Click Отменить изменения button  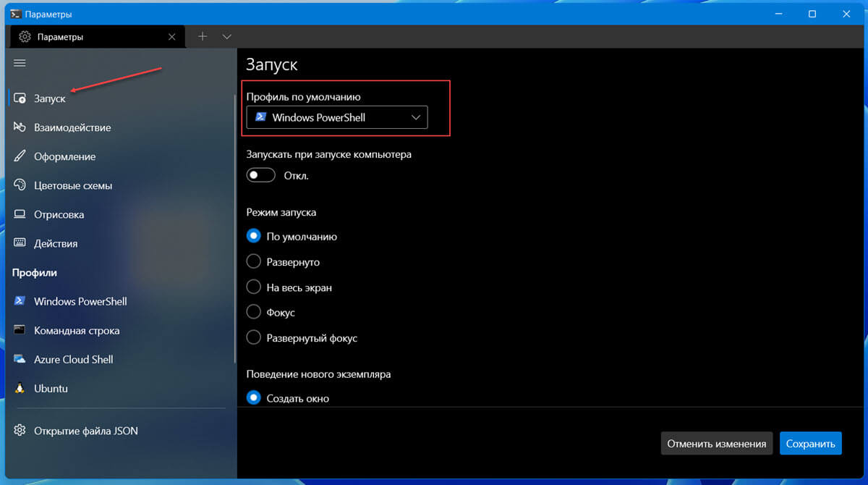717,444
